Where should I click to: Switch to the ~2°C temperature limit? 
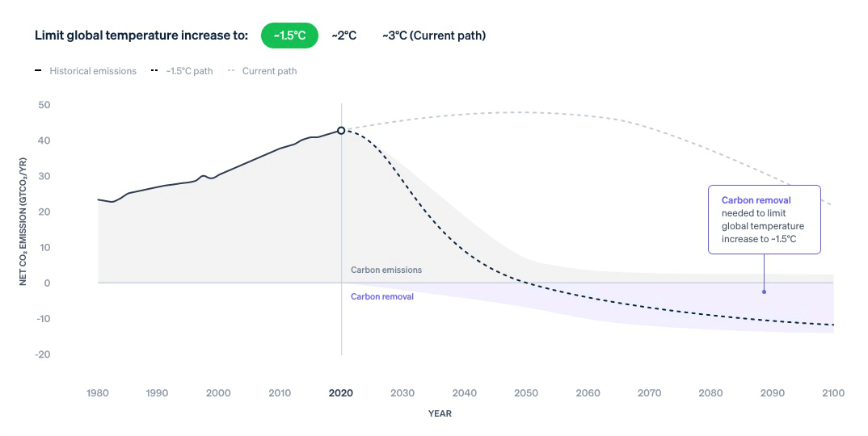(x=343, y=36)
